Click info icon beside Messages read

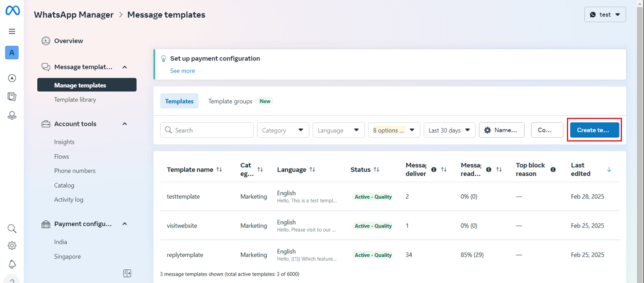(489, 169)
